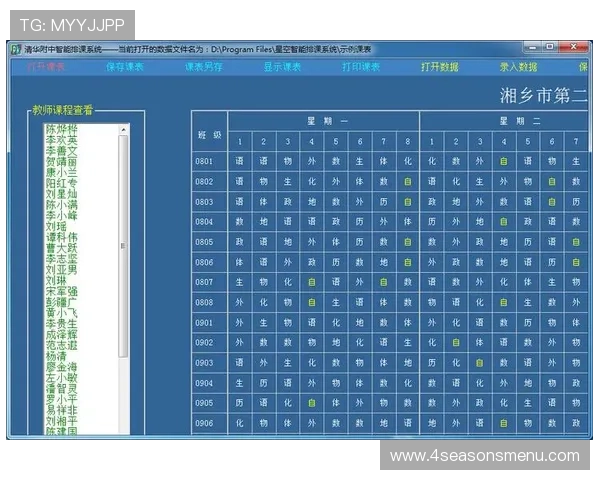The width and height of the screenshot is (600, 480).
Task: Choose 课表另存 in the top menu
Action: click(x=203, y=67)
